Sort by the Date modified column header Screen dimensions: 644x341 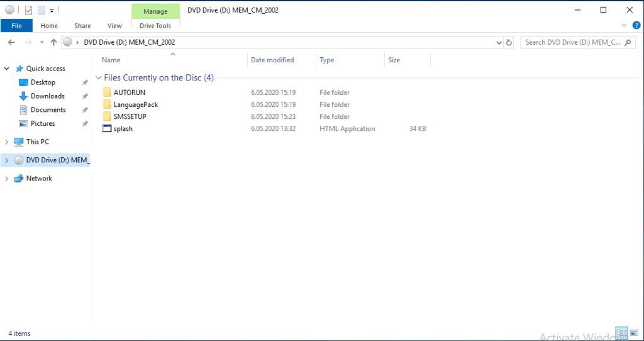tap(272, 60)
